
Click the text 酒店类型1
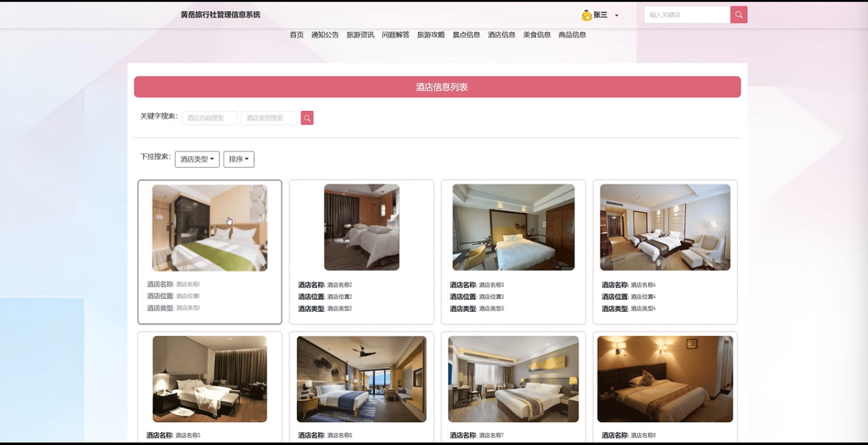tap(188, 308)
